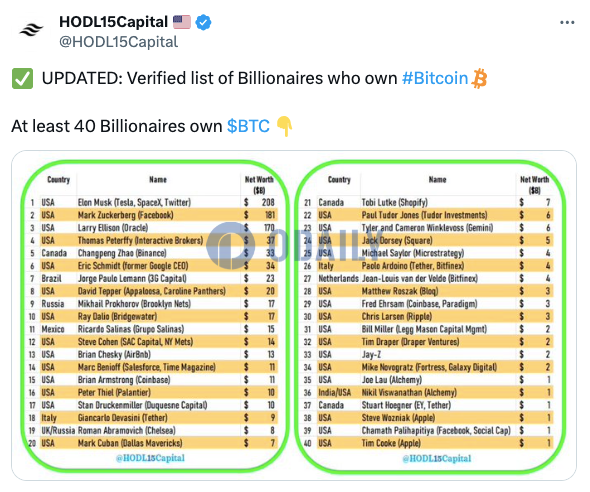Click the orange Bitcoin symbol emoji
The height and width of the screenshot is (492, 590).
[479, 78]
